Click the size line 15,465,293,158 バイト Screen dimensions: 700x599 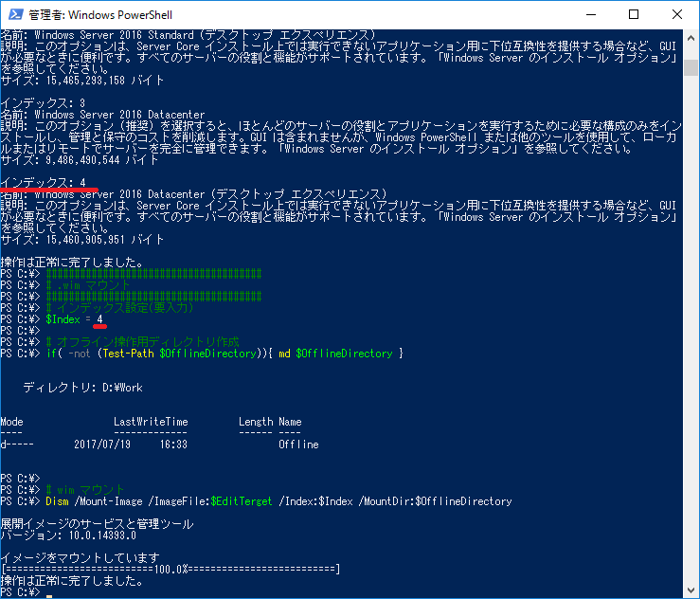(x=82, y=81)
